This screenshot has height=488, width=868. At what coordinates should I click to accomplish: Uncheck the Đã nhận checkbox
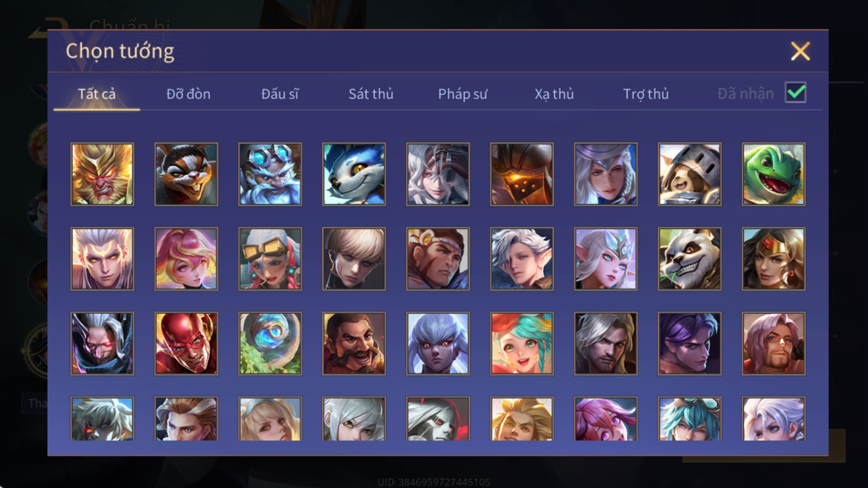[796, 93]
